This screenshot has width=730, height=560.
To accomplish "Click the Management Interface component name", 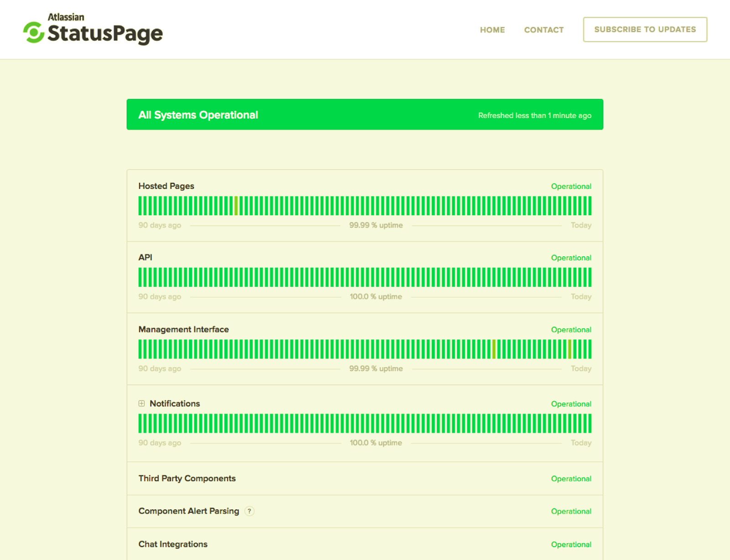I will 183,329.
